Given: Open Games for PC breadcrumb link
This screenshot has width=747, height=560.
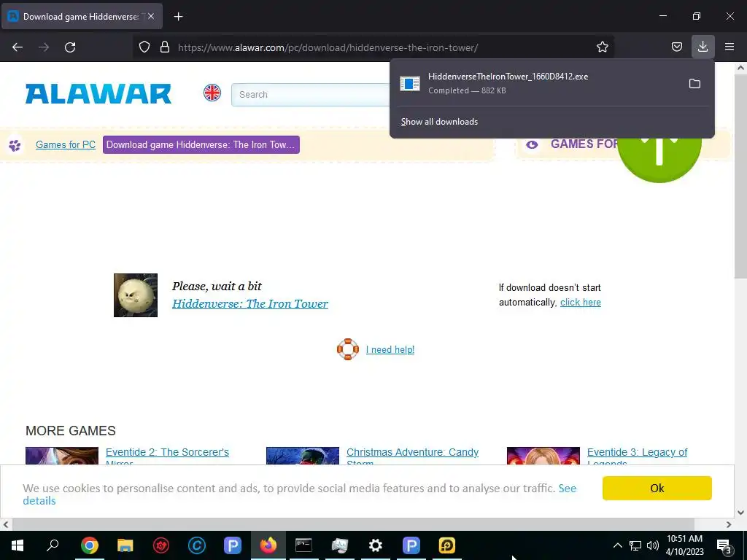Looking at the screenshot, I should pyautogui.click(x=66, y=145).
